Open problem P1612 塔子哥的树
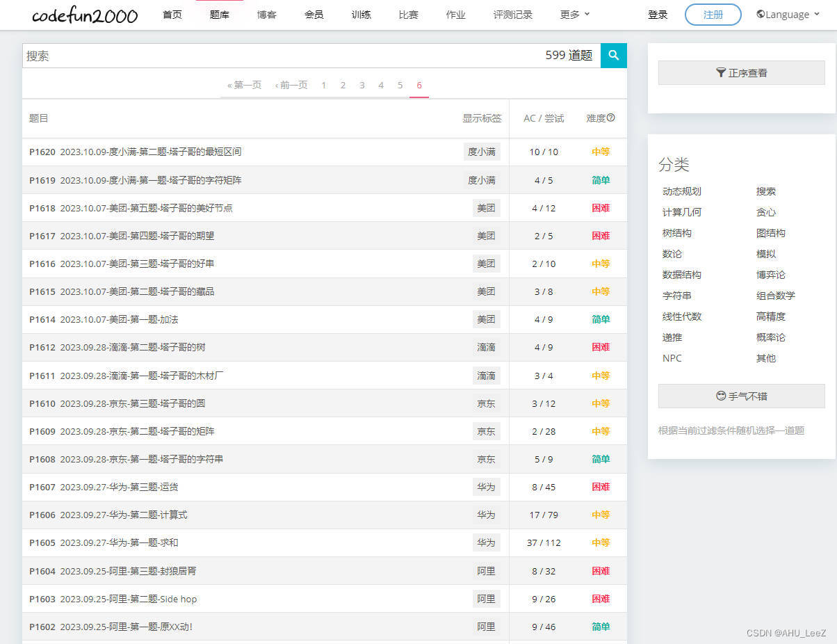This screenshot has width=837, height=644. click(117, 347)
